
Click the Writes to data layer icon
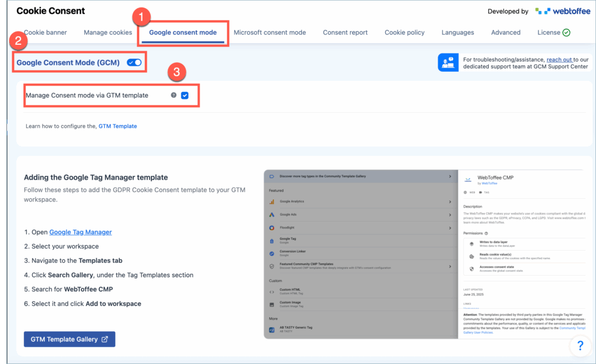tap(471, 244)
